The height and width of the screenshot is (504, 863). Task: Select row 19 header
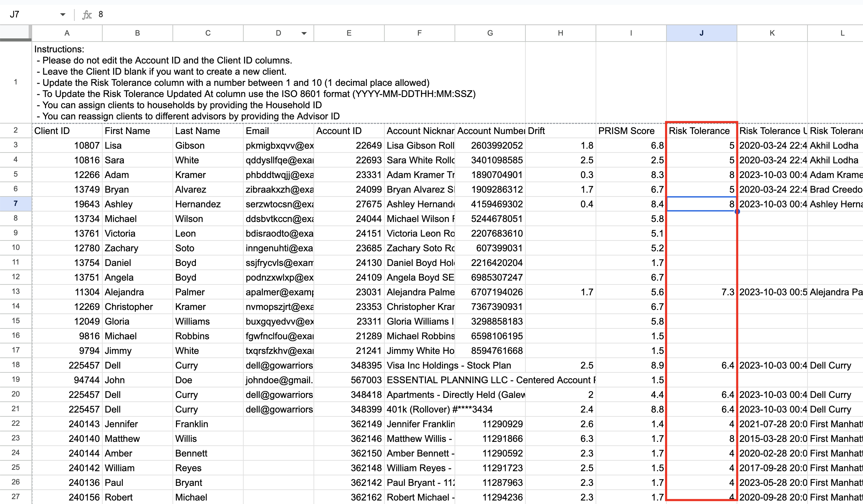point(16,380)
